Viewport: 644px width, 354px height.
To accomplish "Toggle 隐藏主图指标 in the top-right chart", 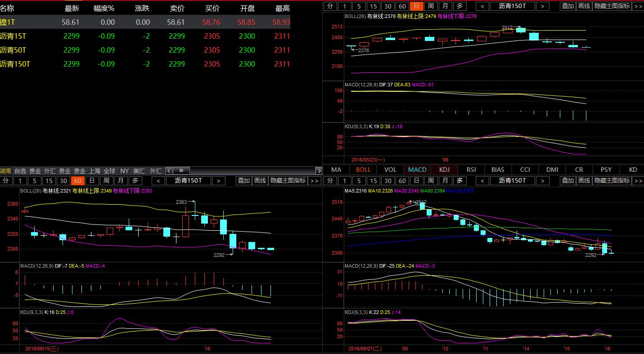I will [x=612, y=6].
